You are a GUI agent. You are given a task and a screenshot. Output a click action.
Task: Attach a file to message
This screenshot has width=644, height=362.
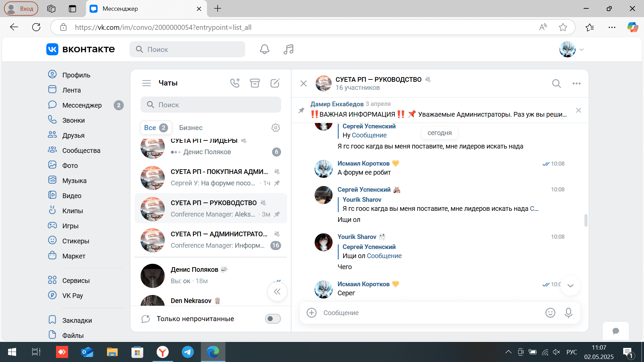pos(312,313)
